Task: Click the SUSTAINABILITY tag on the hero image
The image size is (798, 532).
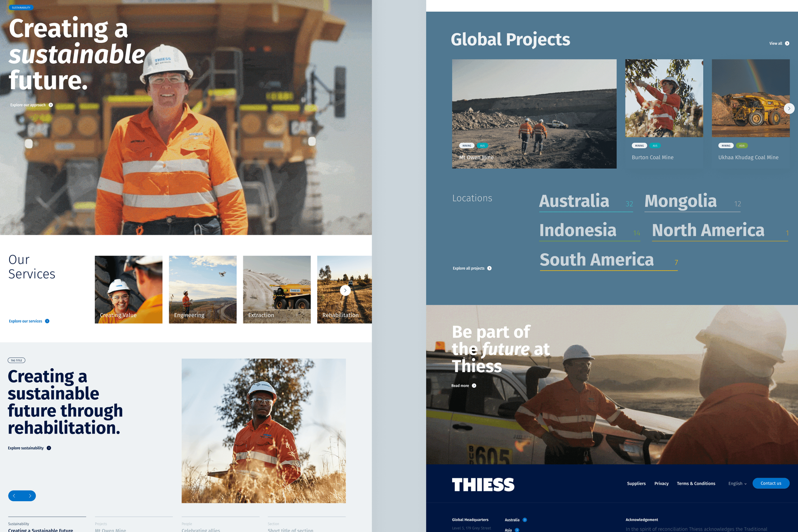Action: (21, 7)
